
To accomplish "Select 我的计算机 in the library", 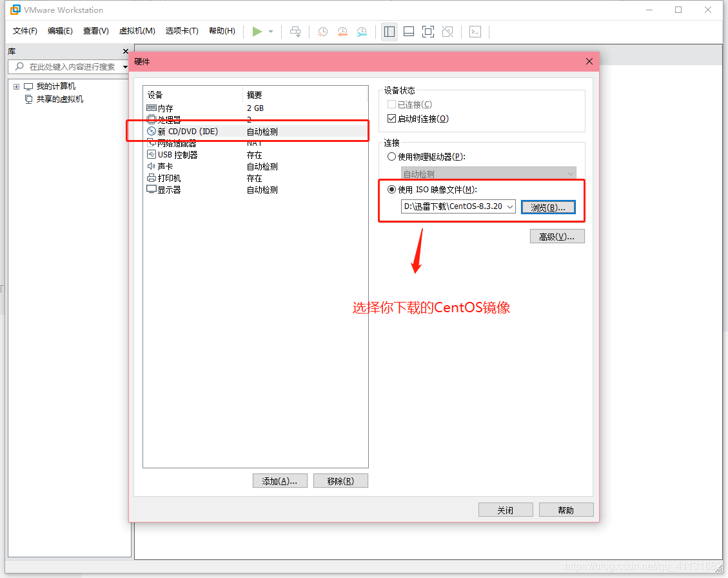I will click(55, 86).
